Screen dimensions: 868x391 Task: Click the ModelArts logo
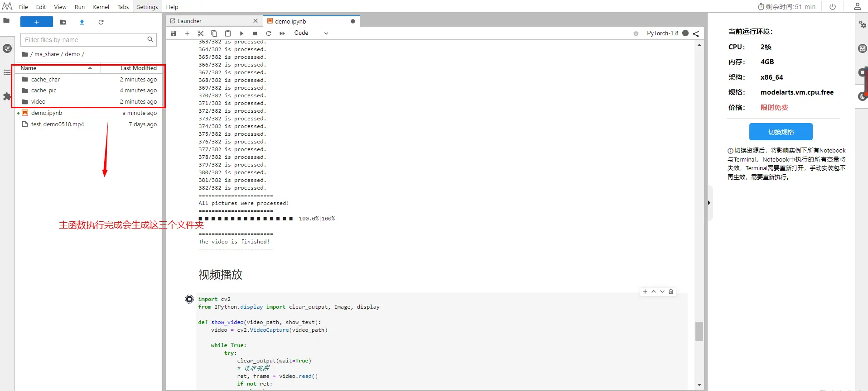coord(7,6)
